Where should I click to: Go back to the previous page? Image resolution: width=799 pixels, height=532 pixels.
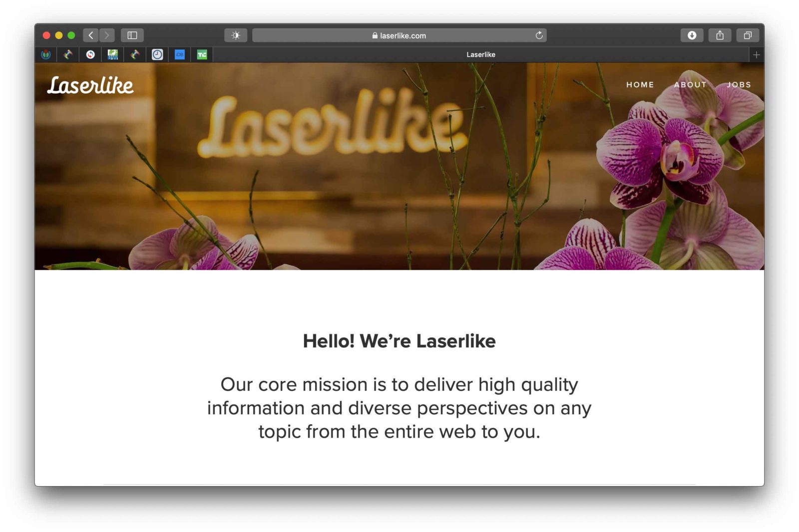[91, 35]
